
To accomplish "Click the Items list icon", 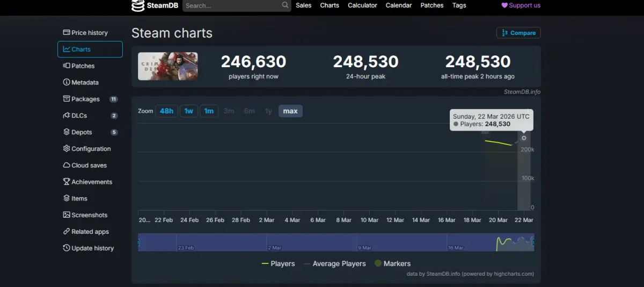I will pyautogui.click(x=67, y=198).
